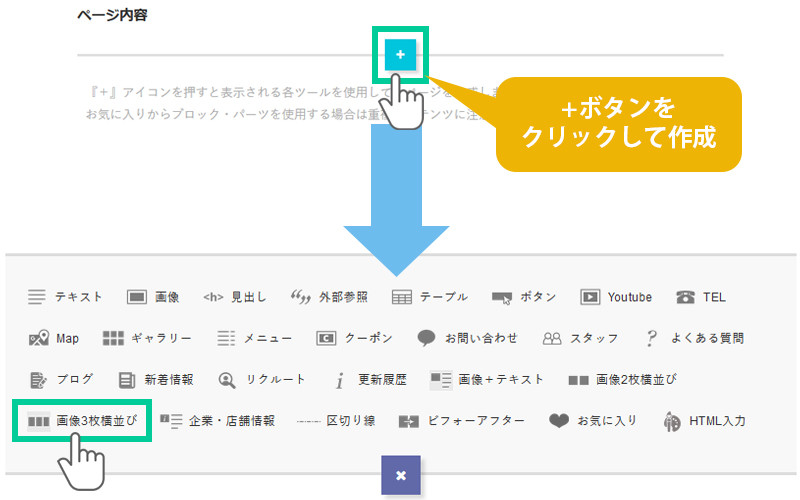Add a 区切り線 divider line
Image resolution: width=800 pixels, height=500 pixels.
[336, 421]
